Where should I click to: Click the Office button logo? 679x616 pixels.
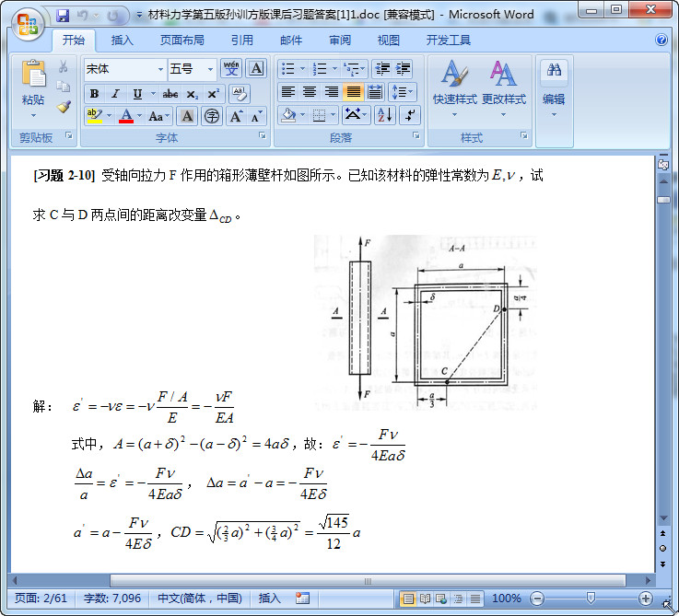(x=28, y=24)
